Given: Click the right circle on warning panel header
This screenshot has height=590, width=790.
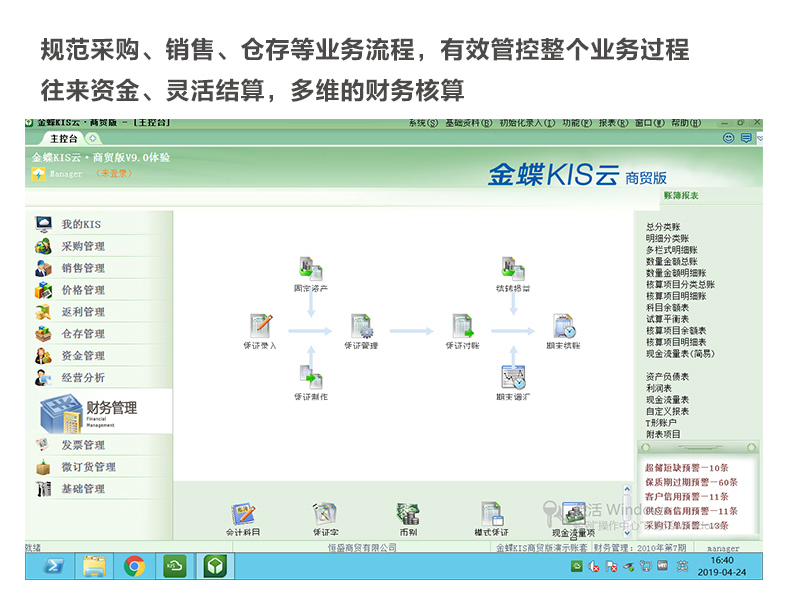Looking at the screenshot, I should [x=751, y=447].
